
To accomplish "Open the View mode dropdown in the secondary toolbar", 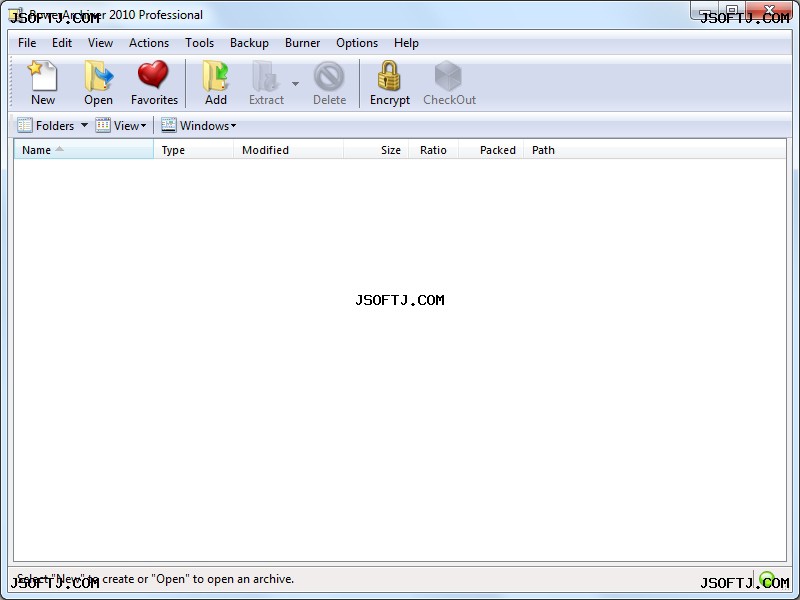I will pyautogui.click(x=121, y=126).
